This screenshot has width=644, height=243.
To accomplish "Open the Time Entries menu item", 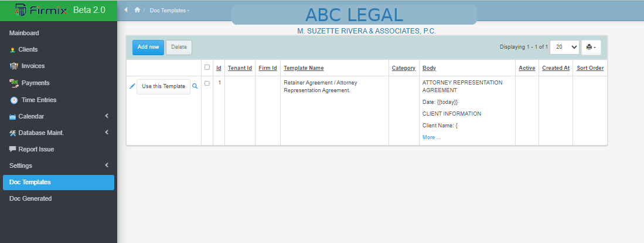I will coord(39,100).
